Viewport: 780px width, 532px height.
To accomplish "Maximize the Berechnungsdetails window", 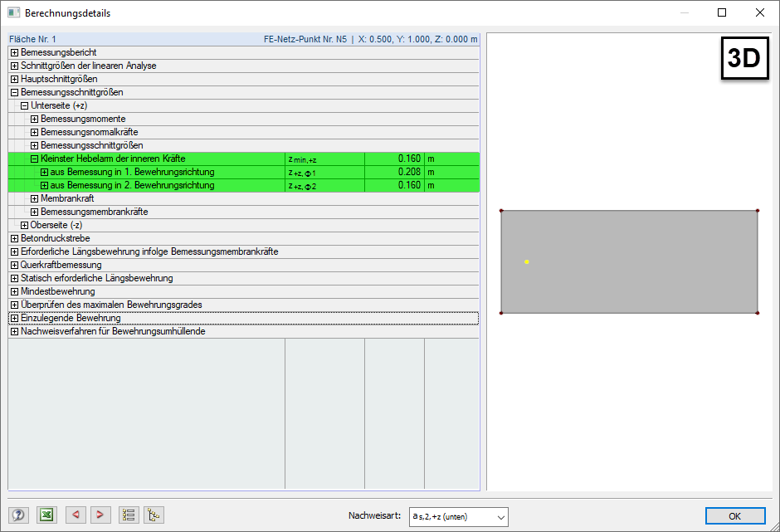I will coord(722,13).
